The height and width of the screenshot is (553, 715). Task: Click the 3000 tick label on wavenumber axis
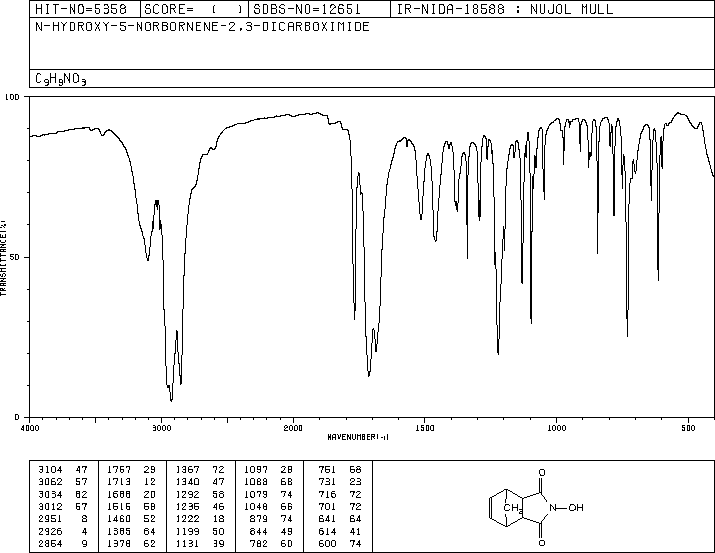[161, 428]
